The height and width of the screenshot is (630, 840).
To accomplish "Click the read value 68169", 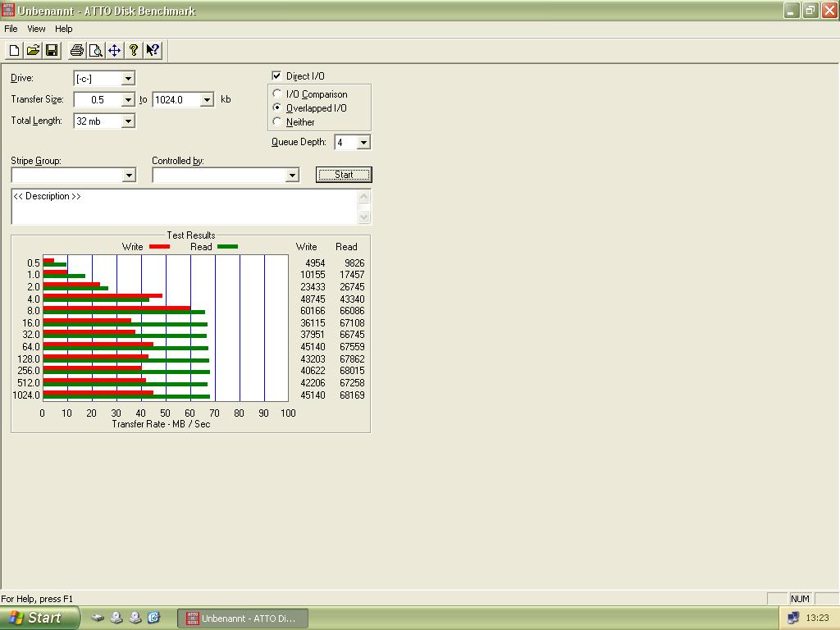I will [x=352, y=395].
